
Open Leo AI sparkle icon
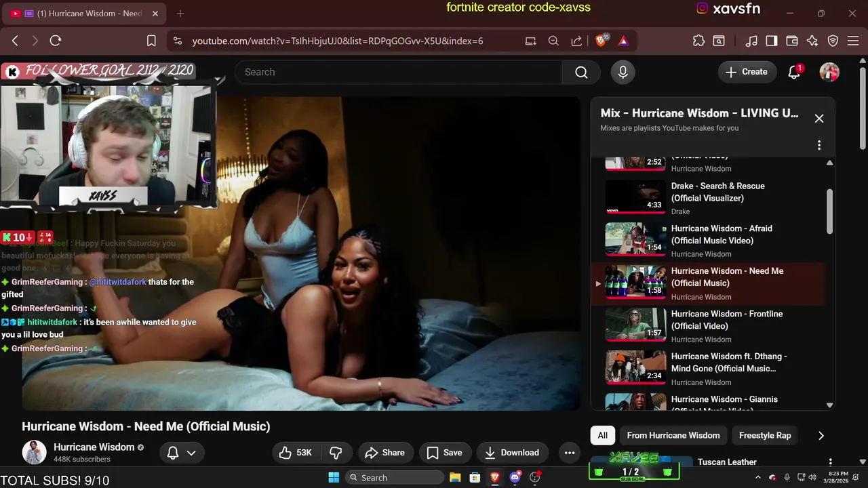pyautogui.click(x=812, y=41)
